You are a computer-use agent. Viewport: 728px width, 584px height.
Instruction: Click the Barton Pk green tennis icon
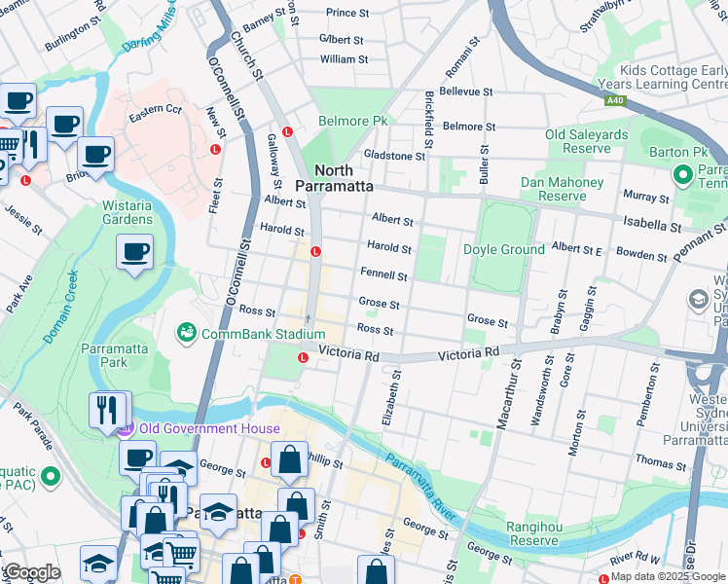tap(682, 173)
